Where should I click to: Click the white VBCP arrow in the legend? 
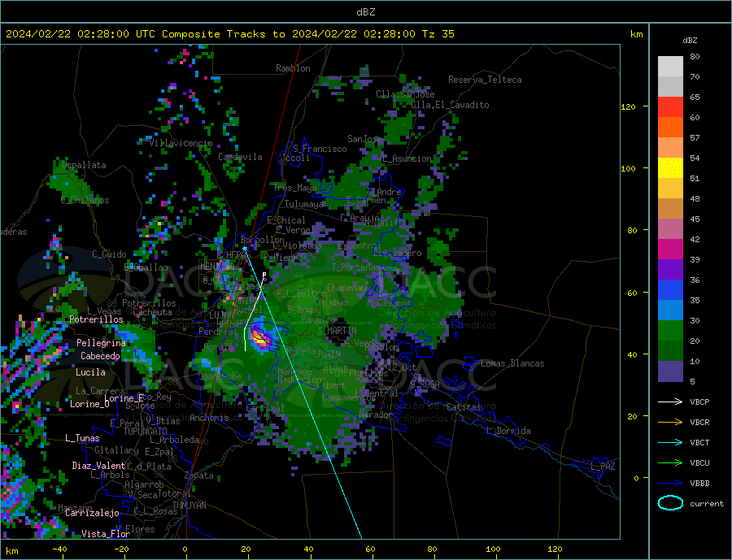click(670, 402)
